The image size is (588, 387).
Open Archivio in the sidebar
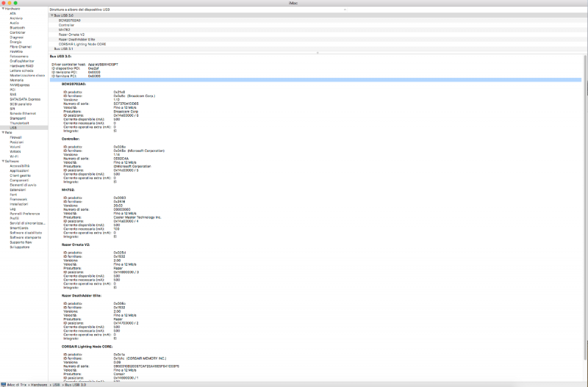(16, 18)
